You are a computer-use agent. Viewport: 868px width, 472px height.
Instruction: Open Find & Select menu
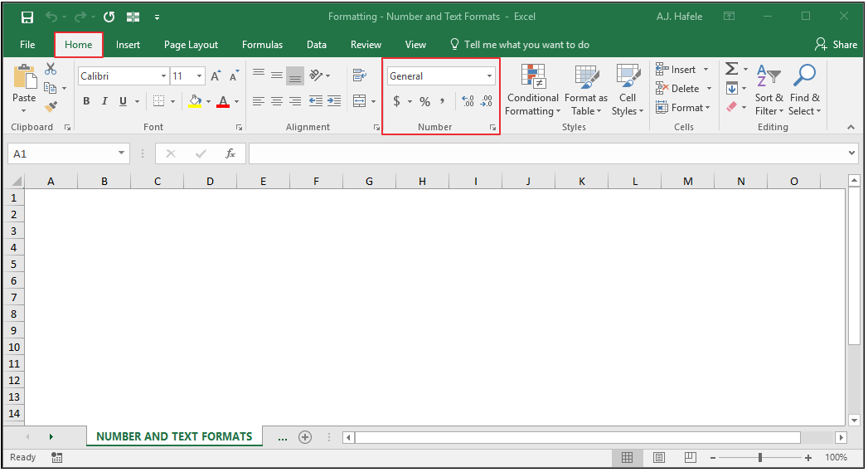point(804,90)
